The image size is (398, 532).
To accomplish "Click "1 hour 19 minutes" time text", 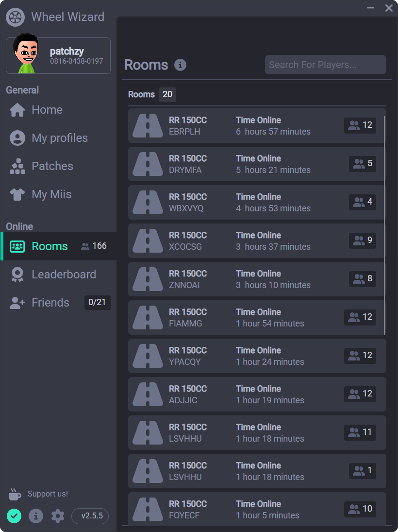I will [x=270, y=400].
